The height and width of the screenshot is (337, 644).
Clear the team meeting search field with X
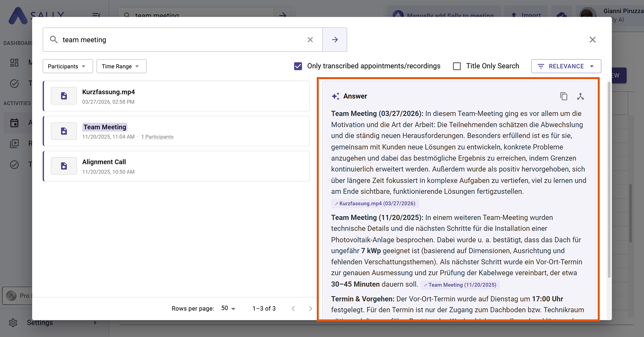point(310,40)
